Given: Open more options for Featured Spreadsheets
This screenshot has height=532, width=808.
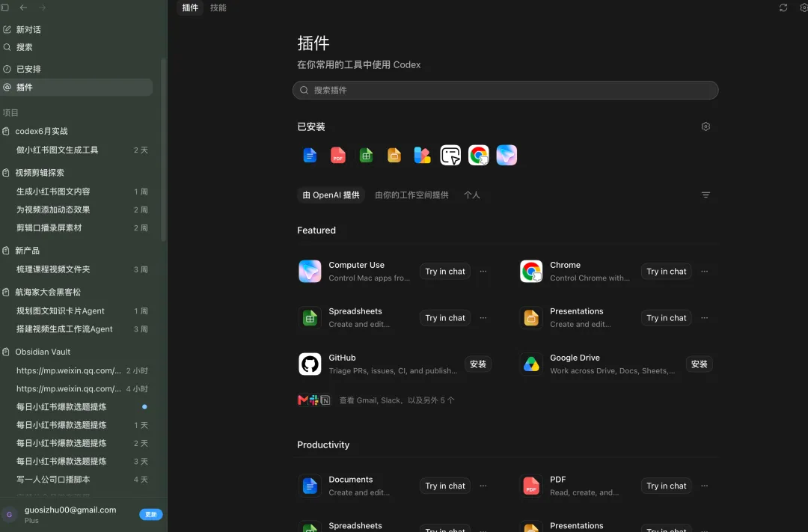Looking at the screenshot, I should point(483,317).
